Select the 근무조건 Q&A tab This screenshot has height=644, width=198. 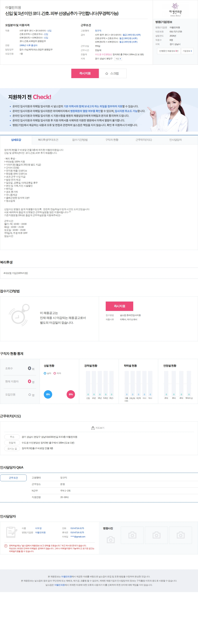(x=13, y=478)
